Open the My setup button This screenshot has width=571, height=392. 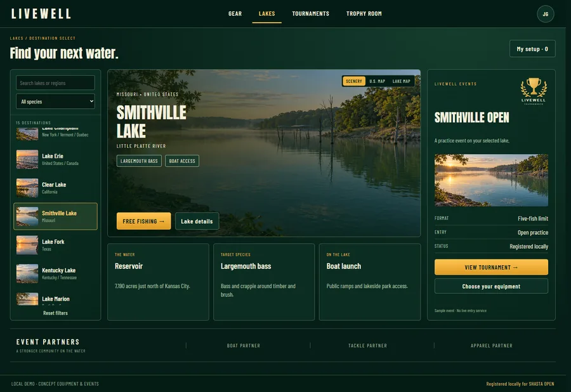(532, 49)
